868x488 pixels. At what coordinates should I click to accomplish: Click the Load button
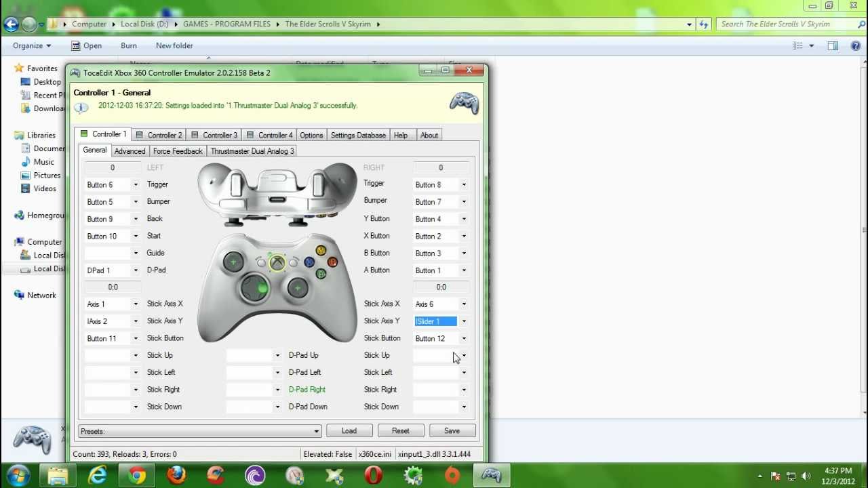pyautogui.click(x=349, y=431)
